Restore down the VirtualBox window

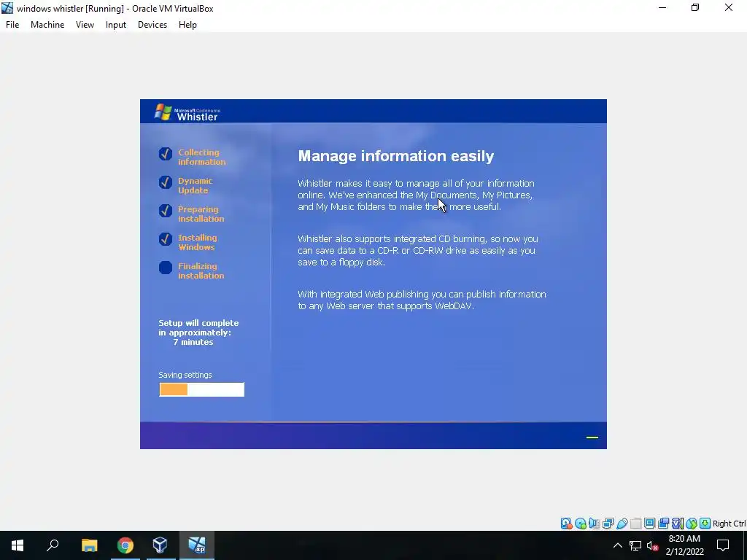pyautogui.click(x=695, y=8)
